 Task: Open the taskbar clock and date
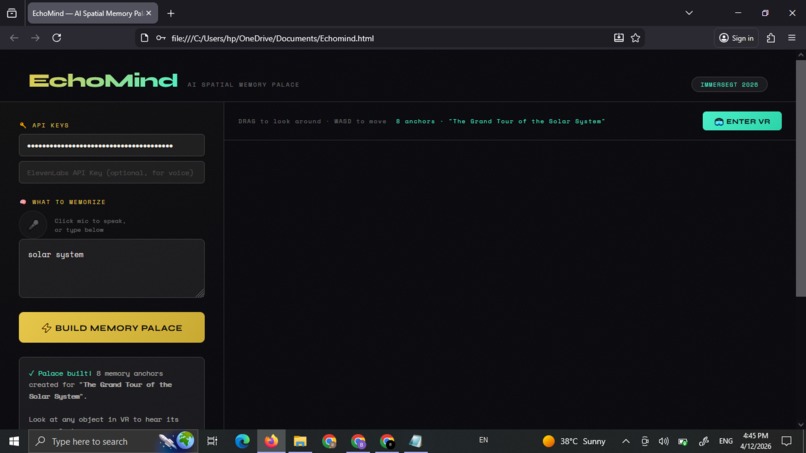coord(755,441)
